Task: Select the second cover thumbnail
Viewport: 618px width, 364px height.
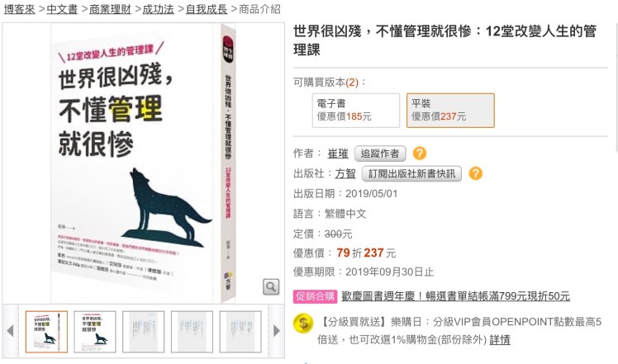Action: point(95,332)
